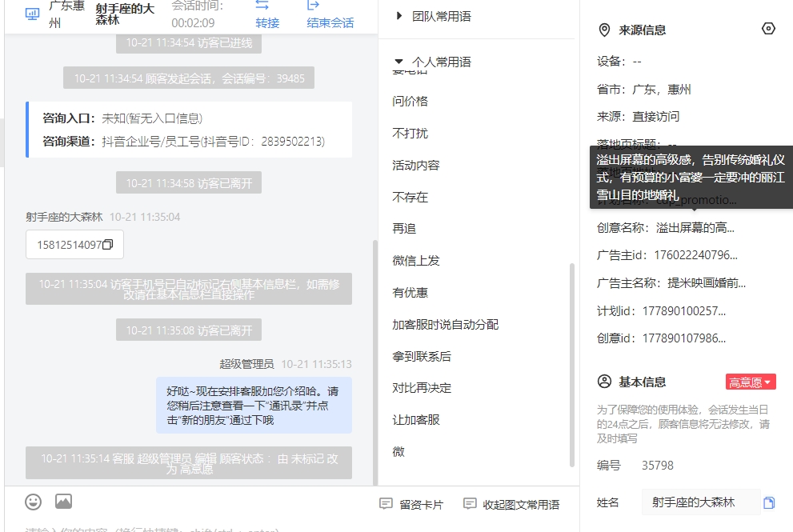The image size is (793, 532).
Task: Click the chat conversation scrollbar
Action: 374,362
